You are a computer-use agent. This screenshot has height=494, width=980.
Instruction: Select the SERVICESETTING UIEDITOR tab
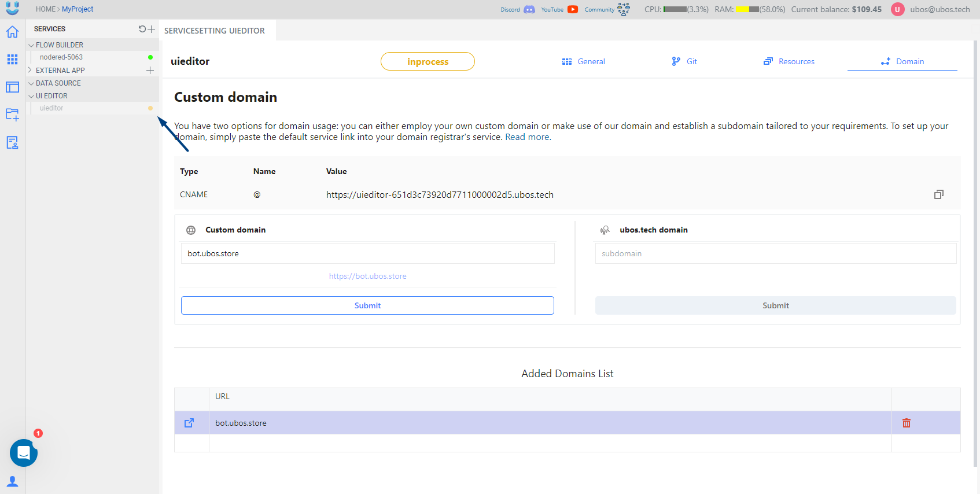(215, 31)
